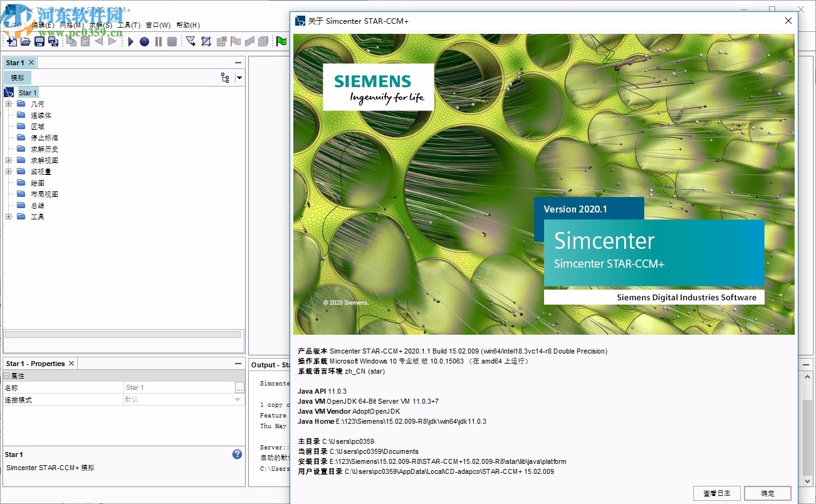Click the gray Stop square icon
The width and height of the screenshot is (816, 504).
[172, 41]
